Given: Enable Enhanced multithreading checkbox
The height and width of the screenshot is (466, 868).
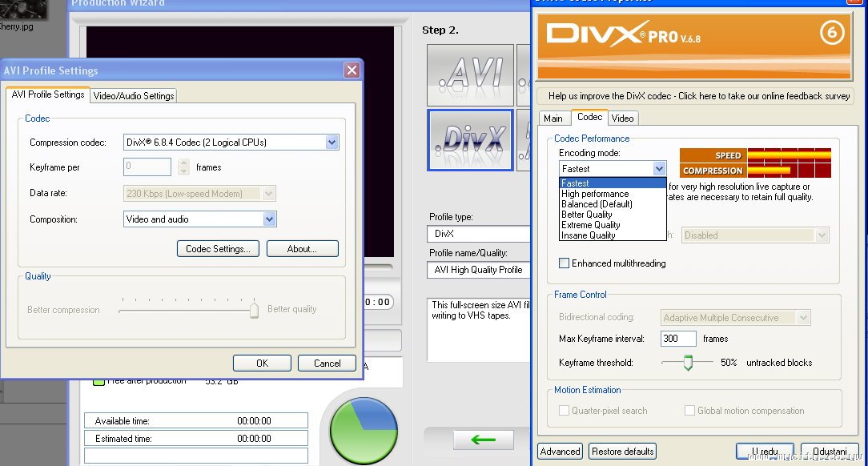Looking at the screenshot, I should 564,263.
